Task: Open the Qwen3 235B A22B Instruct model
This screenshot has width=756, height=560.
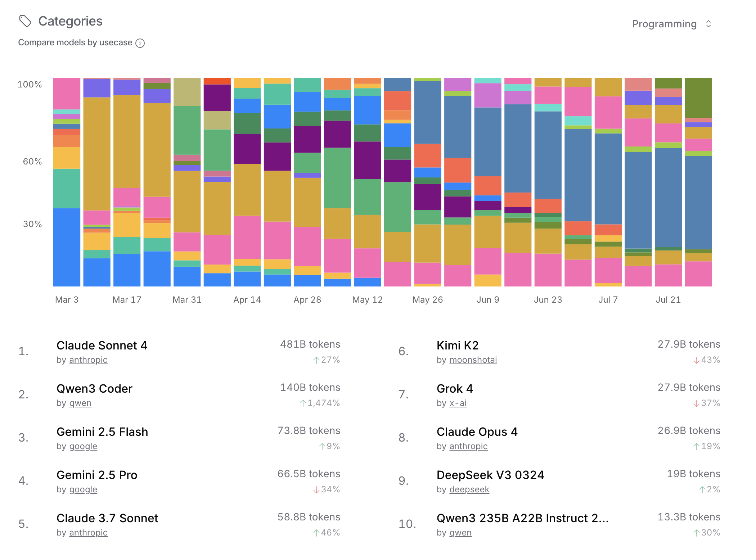Action: click(523, 518)
